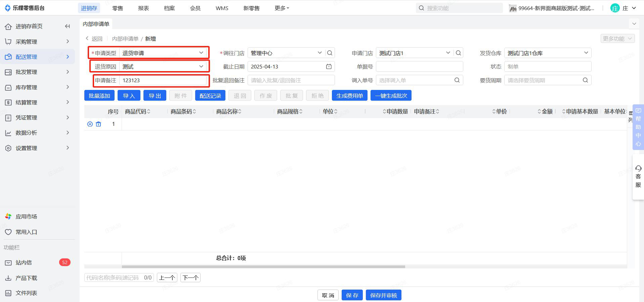The width and height of the screenshot is (644, 302).
Task: Switch to the 报表 top menu
Action: point(143,8)
